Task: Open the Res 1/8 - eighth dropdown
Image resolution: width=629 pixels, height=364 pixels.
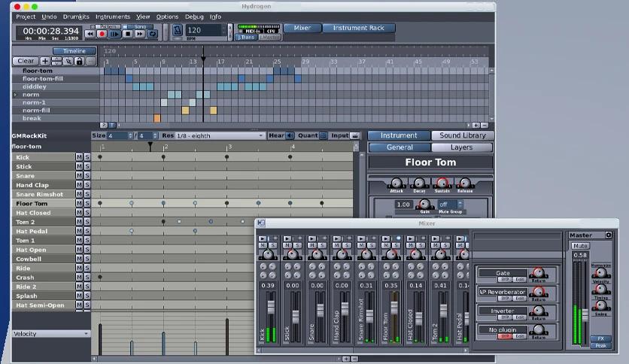Action: (220, 136)
